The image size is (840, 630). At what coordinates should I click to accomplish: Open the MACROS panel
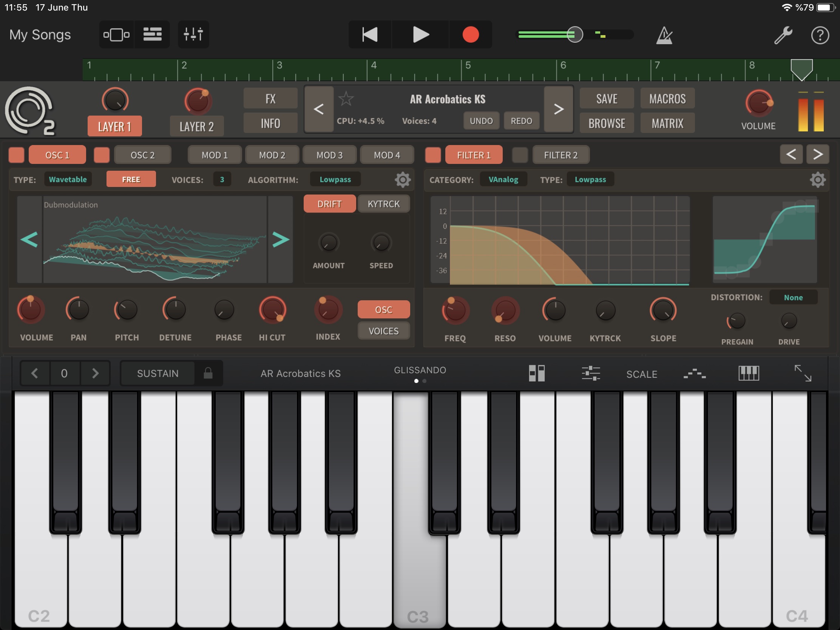click(x=667, y=99)
